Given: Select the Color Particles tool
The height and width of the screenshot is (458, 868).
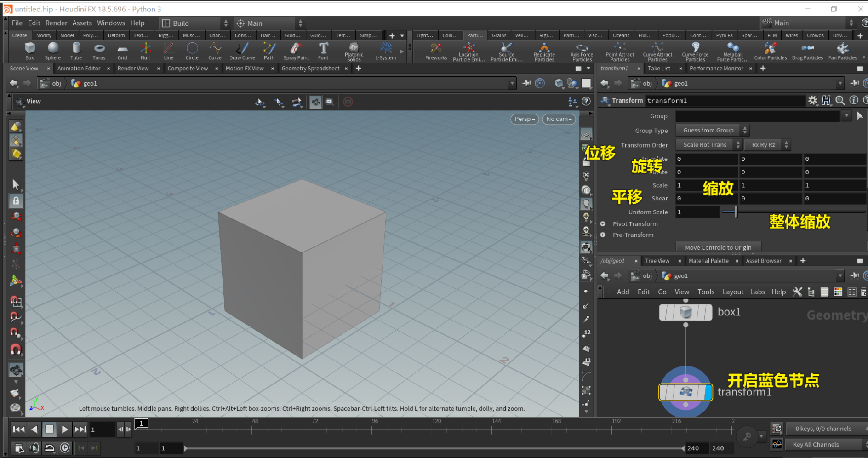Looking at the screenshot, I should pyautogui.click(x=771, y=51).
